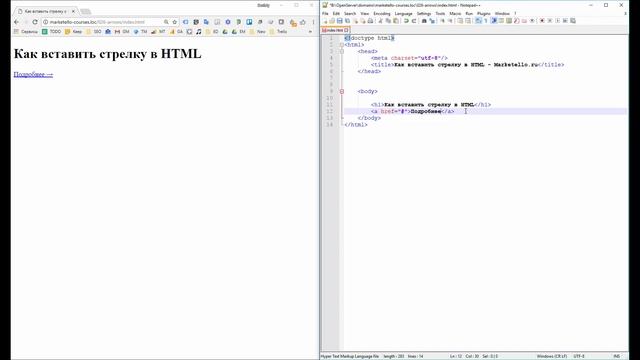
Task: Close the Chrome tab Как вставить стрелку
Action: pyautogui.click(x=73, y=11)
